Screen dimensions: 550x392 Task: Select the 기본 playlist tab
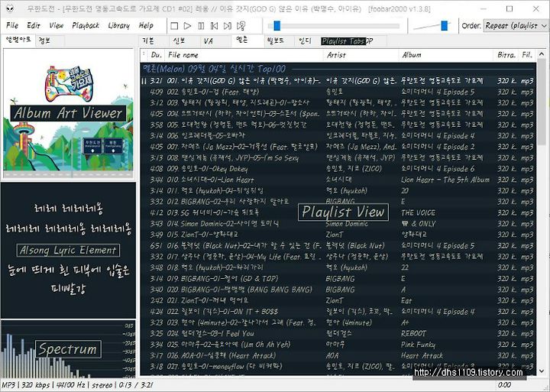[154, 41]
